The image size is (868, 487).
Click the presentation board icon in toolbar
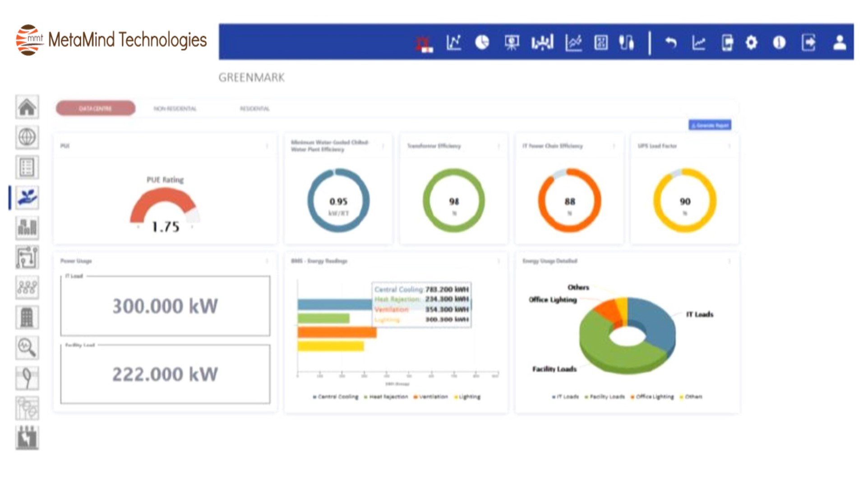pos(512,42)
